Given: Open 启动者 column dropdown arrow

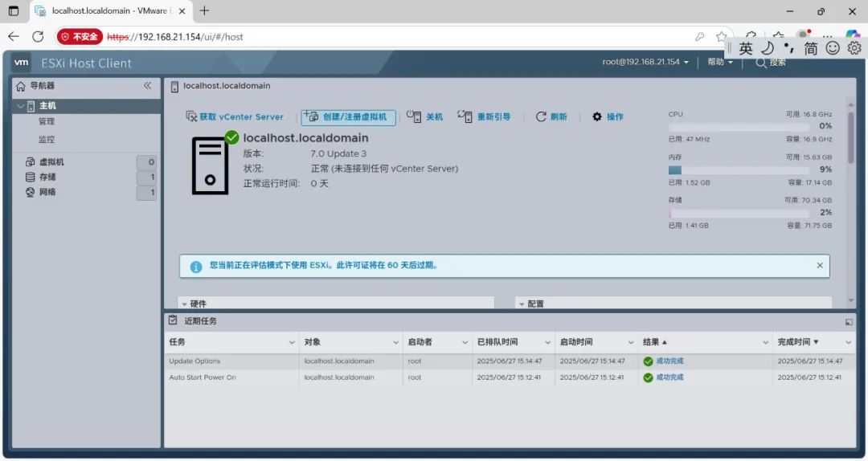Looking at the screenshot, I should point(465,343).
